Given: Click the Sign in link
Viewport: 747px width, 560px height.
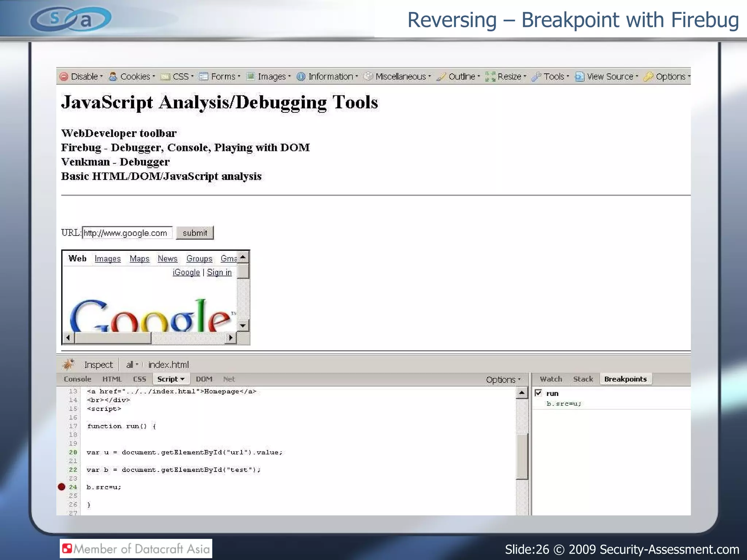Looking at the screenshot, I should [x=219, y=272].
